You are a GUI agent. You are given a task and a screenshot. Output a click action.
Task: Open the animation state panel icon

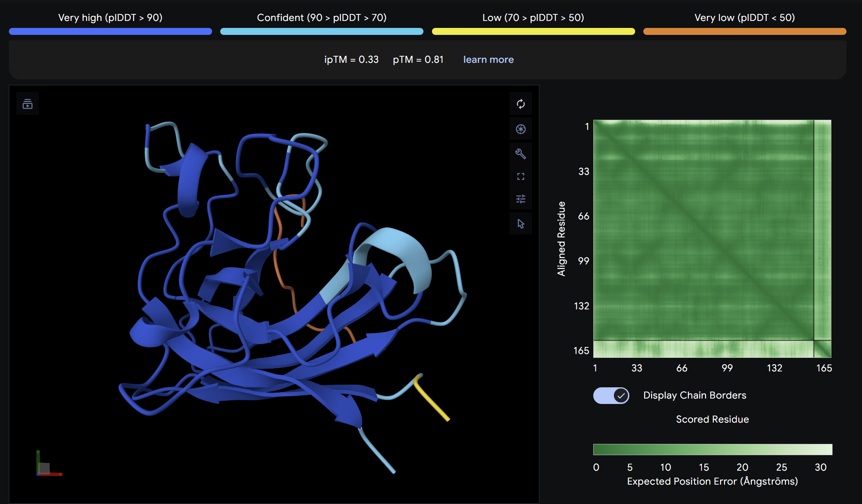pyautogui.click(x=28, y=104)
